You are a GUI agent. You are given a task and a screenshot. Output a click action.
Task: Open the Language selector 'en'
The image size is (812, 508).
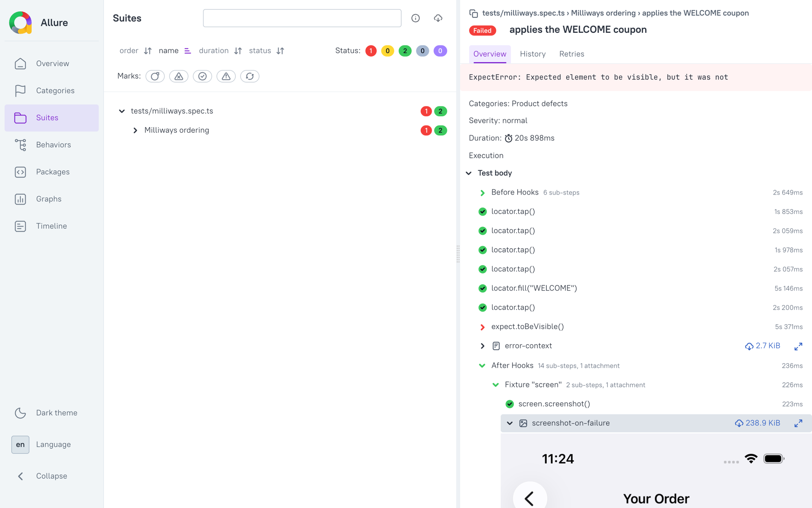[20, 444]
